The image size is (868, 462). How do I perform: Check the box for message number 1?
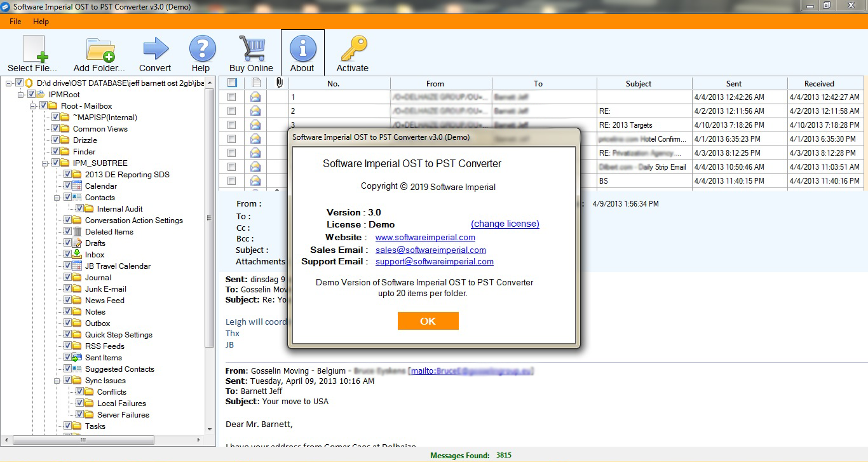pos(232,97)
